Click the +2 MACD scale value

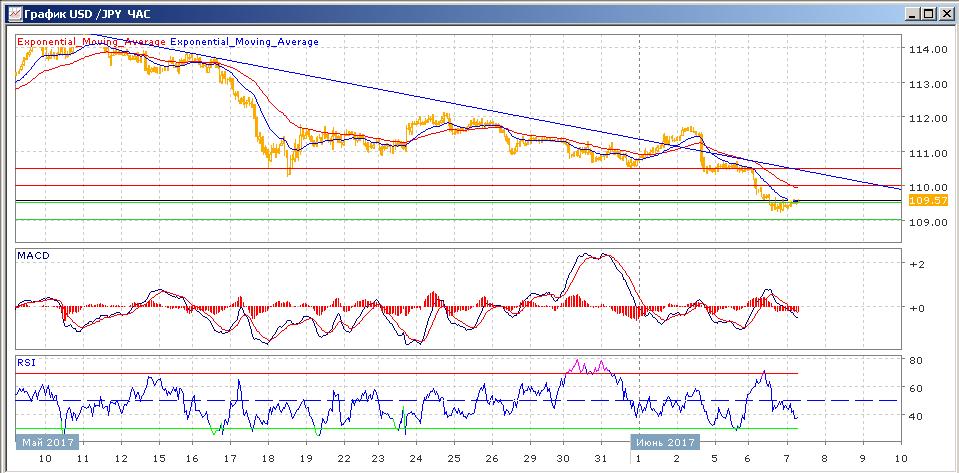916,264
